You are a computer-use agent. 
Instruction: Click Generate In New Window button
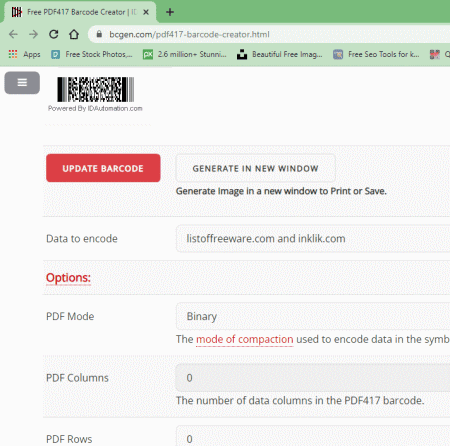tap(255, 168)
